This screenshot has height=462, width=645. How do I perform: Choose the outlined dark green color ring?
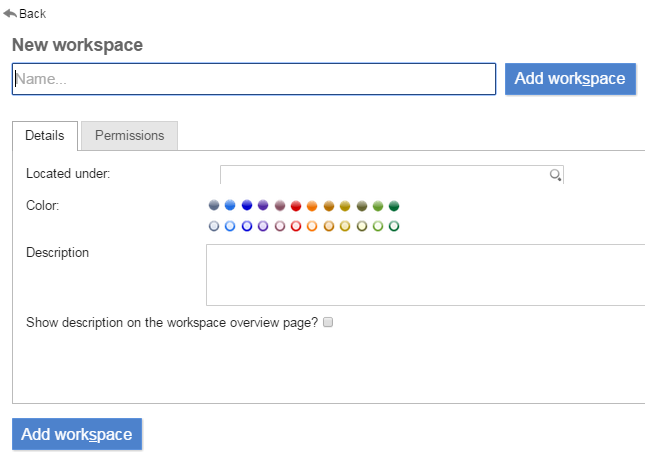[394, 226]
